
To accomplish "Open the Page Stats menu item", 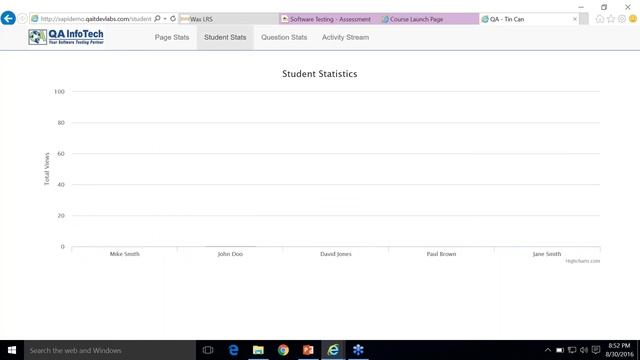I will click(172, 37).
